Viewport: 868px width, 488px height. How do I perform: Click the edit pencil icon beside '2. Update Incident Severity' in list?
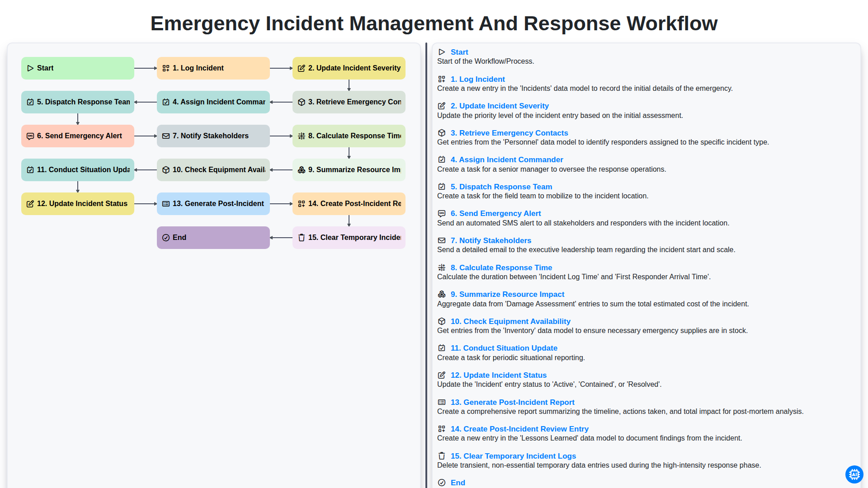coord(442,106)
